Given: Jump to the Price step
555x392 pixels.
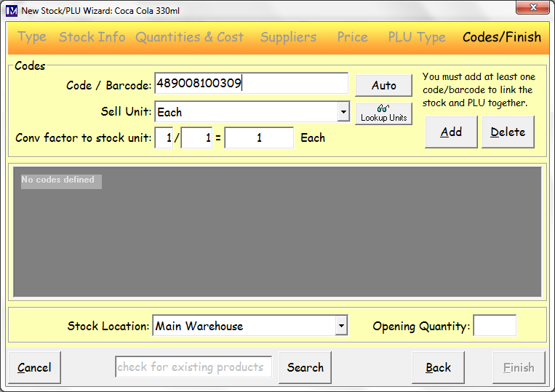Looking at the screenshot, I should (x=353, y=37).
